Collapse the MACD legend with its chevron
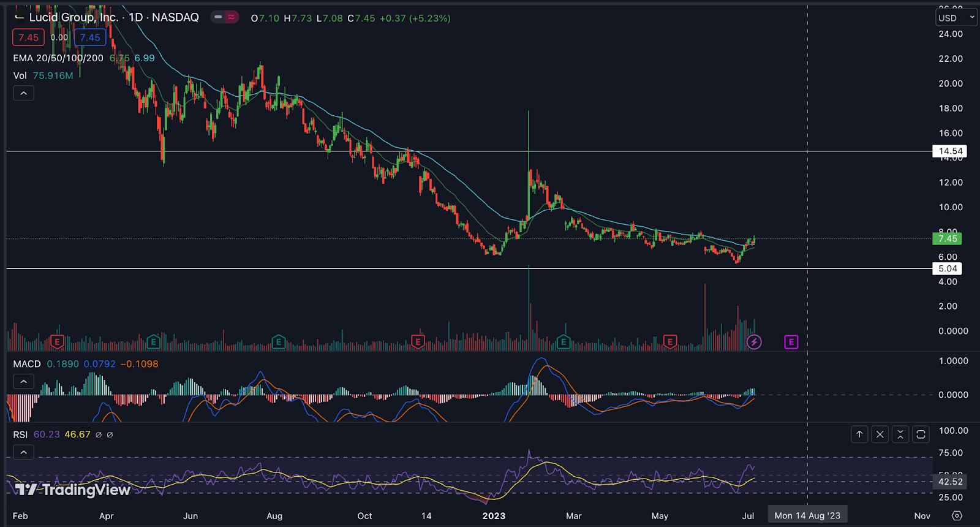980x527 pixels. tap(23, 382)
